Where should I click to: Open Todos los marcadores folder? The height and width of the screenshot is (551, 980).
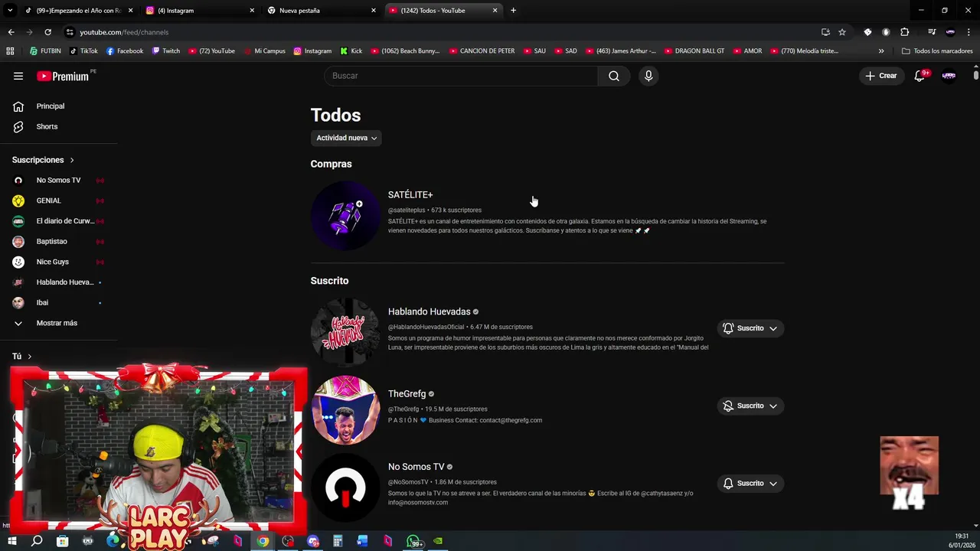tap(937, 51)
